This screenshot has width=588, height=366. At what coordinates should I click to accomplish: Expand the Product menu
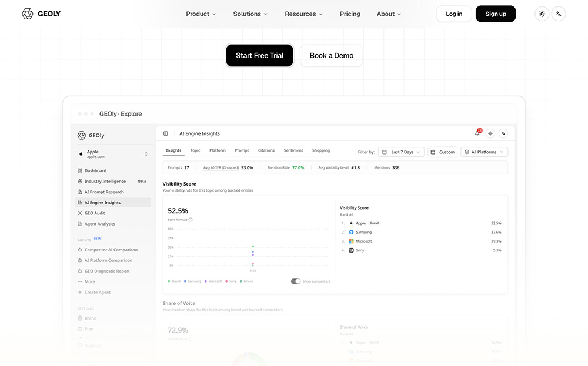[201, 14]
